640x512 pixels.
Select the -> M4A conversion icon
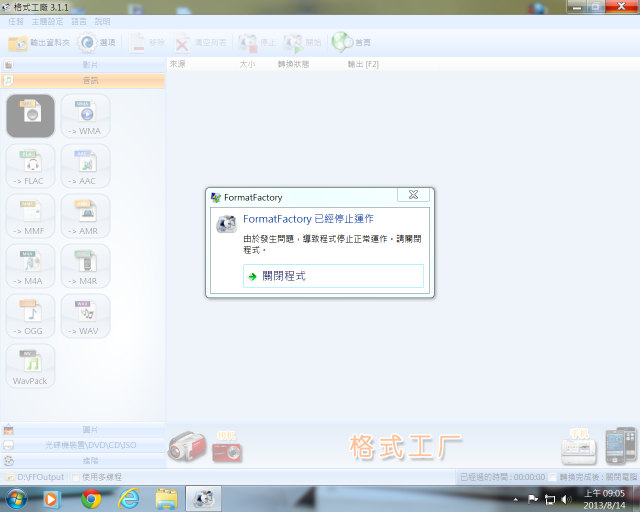[30, 266]
